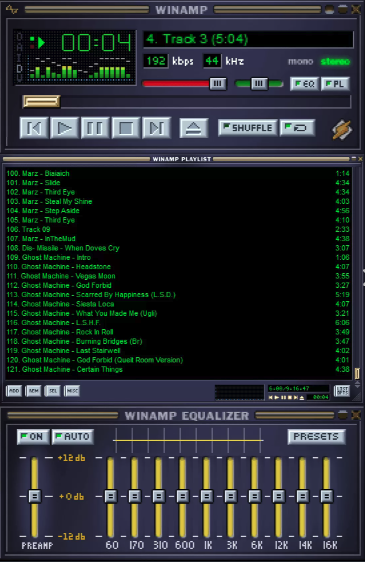Toggle the Repeat button

click(297, 128)
